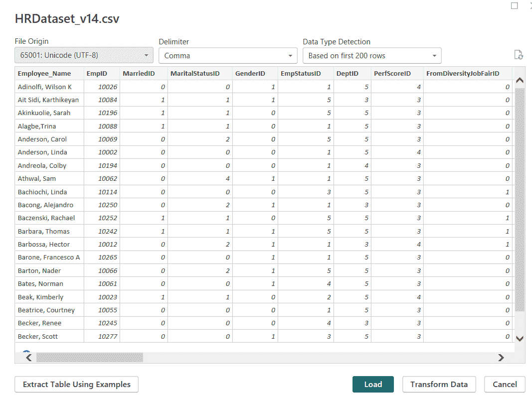Click the cell Akinkuolie, Sarah
Viewport: 532px width, 401px height.
pos(49,113)
